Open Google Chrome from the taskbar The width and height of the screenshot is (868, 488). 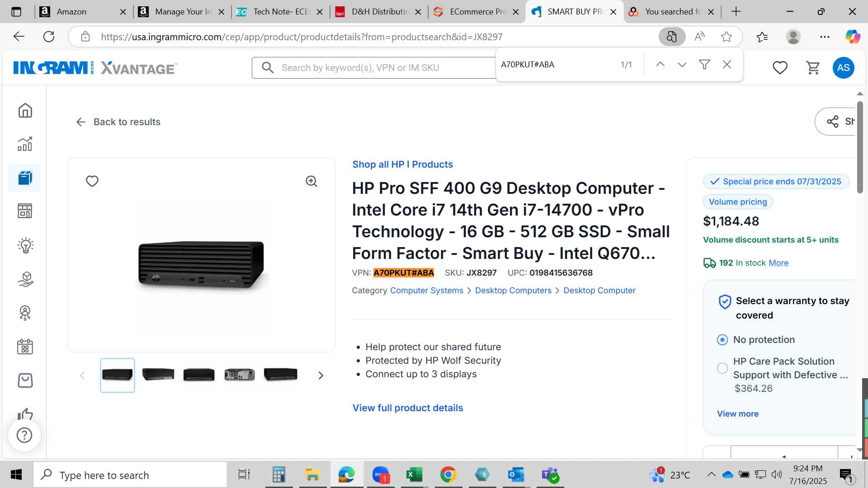click(x=448, y=475)
